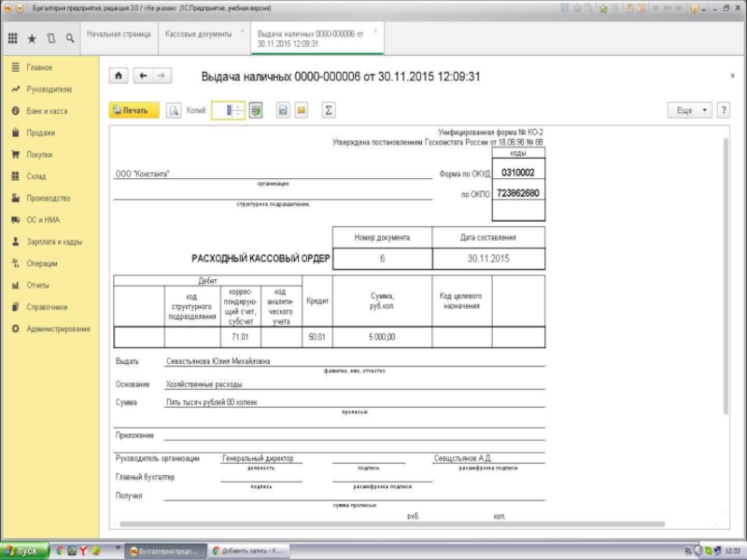Navigate back with left arrow

pos(142,77)
